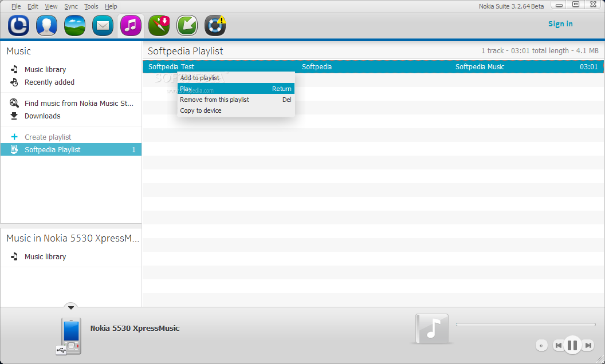
Task: Click the volume speaker button
Action: point(541,346)
